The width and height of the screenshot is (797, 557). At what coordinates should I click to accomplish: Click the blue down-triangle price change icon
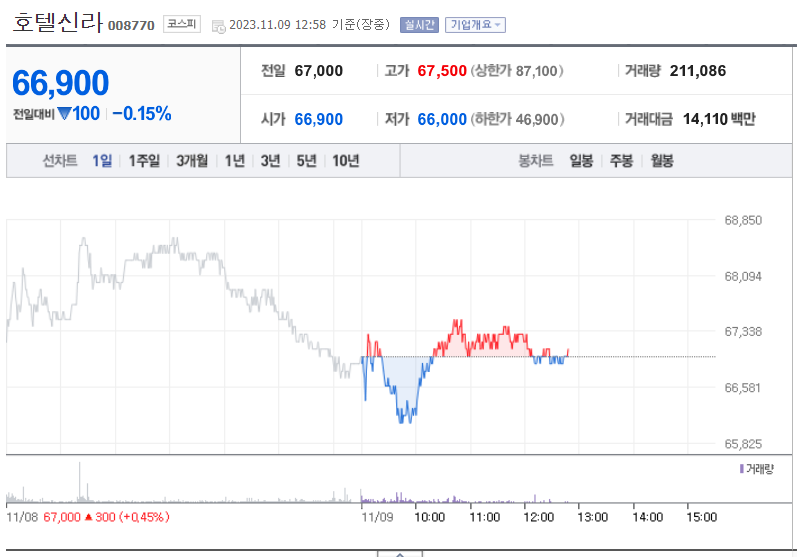pyautogui.click(x=64, y=113)
